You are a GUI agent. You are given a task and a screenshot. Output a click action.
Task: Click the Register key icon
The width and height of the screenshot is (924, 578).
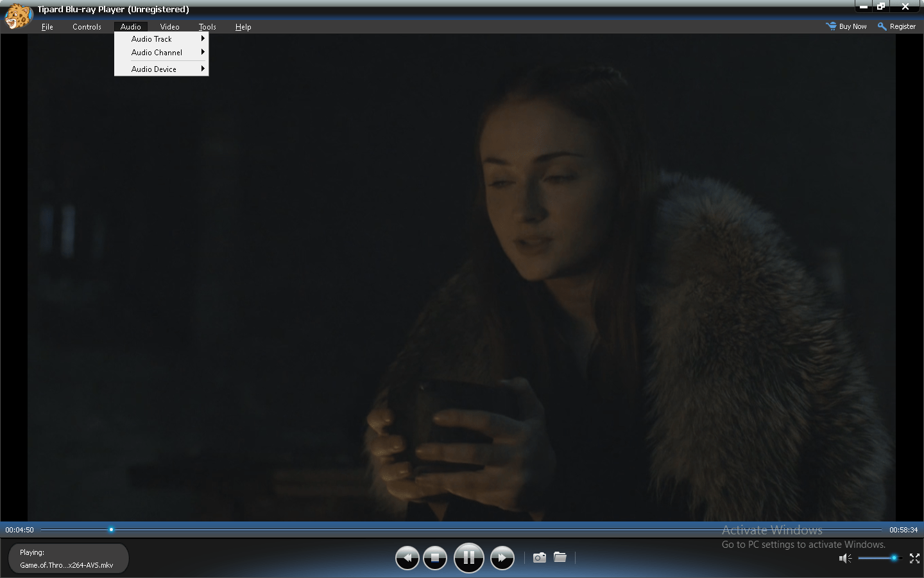(x=882, y=26)
